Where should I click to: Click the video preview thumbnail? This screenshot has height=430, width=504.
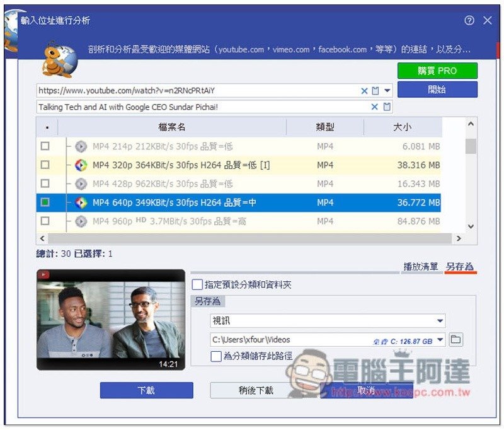pos(111,320)
